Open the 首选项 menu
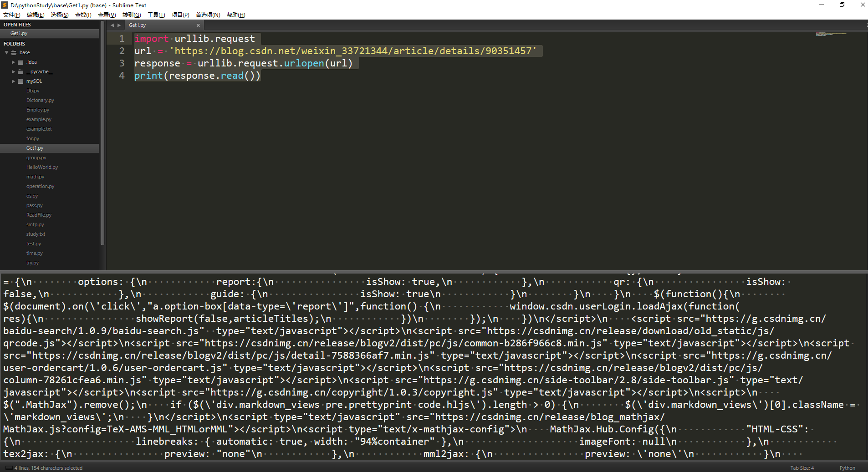Image resolution: width=868 pixels, height=472 pixels. pyautogui.click(x=207, y=15)
